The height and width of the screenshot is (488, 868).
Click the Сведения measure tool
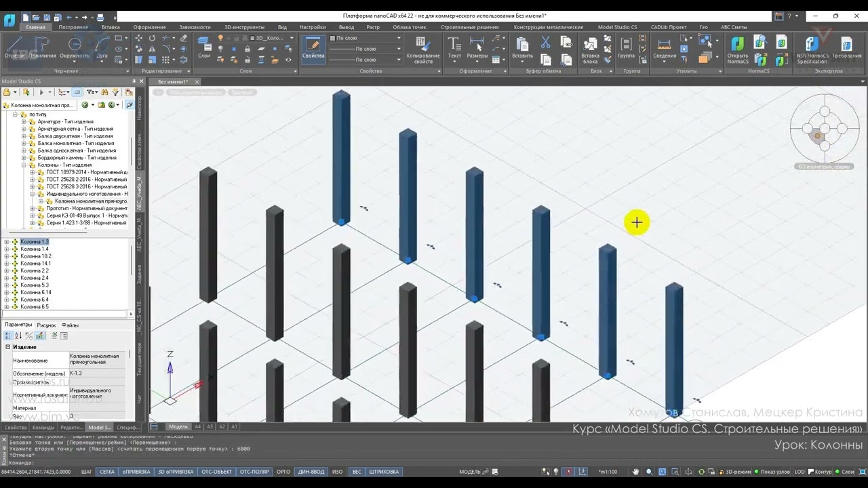click(665, 47)
